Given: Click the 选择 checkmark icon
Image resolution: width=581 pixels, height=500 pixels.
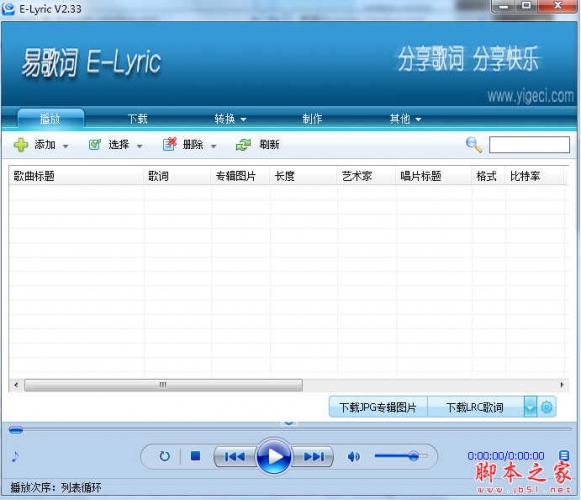Looking at the screenshot, I should 95,145.
